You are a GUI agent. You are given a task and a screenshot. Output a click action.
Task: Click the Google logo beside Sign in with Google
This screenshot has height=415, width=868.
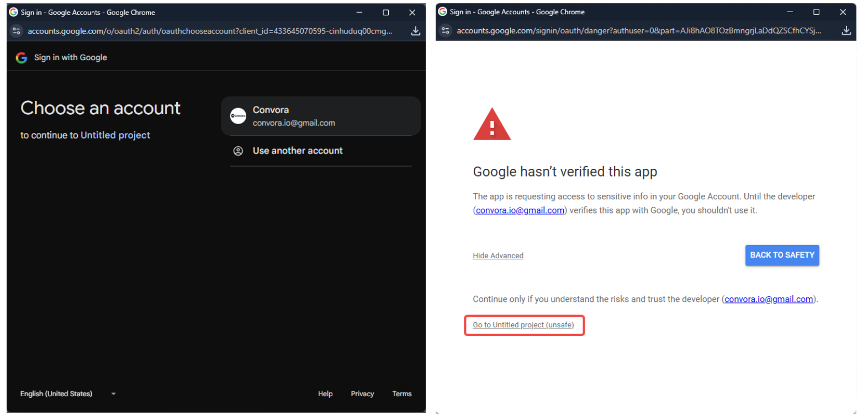pos(22,57)
